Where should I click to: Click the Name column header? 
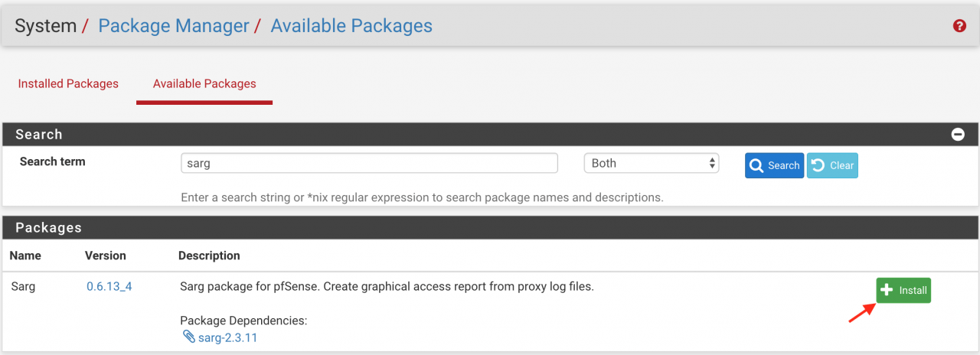(26, 256)
